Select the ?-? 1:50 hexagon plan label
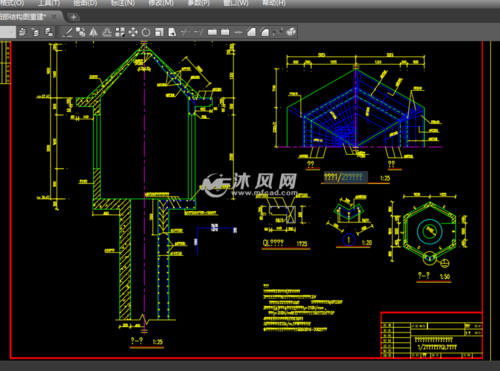The height and width of the screenshot is (371, 500). point(434,276)
